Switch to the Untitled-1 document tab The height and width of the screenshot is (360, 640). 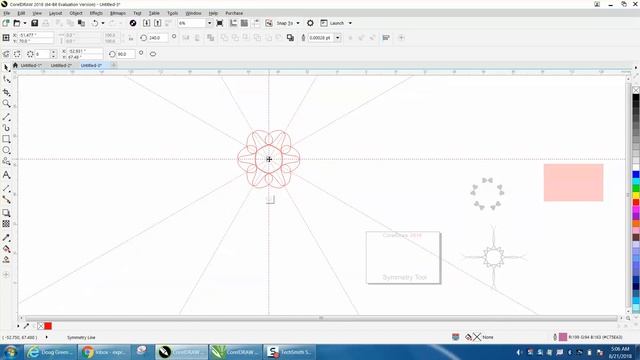[31, 65]
